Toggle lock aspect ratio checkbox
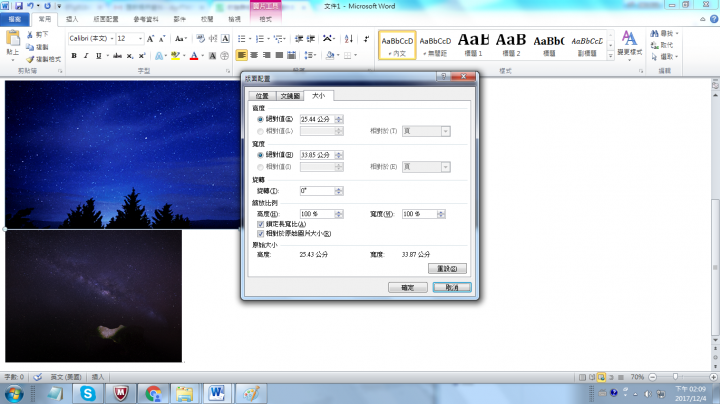The width and height of the screenshot is (720, 404). (x=260, y=224)
